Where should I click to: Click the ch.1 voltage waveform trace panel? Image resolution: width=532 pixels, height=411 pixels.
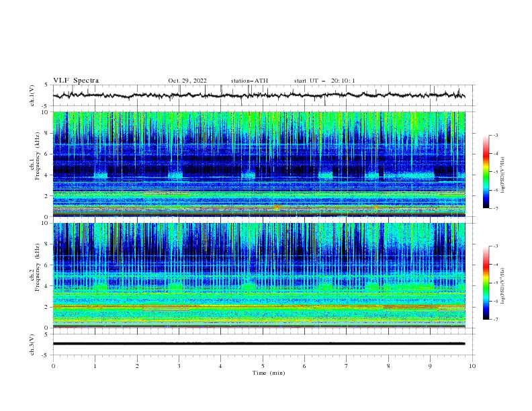(x=264, y=95)
